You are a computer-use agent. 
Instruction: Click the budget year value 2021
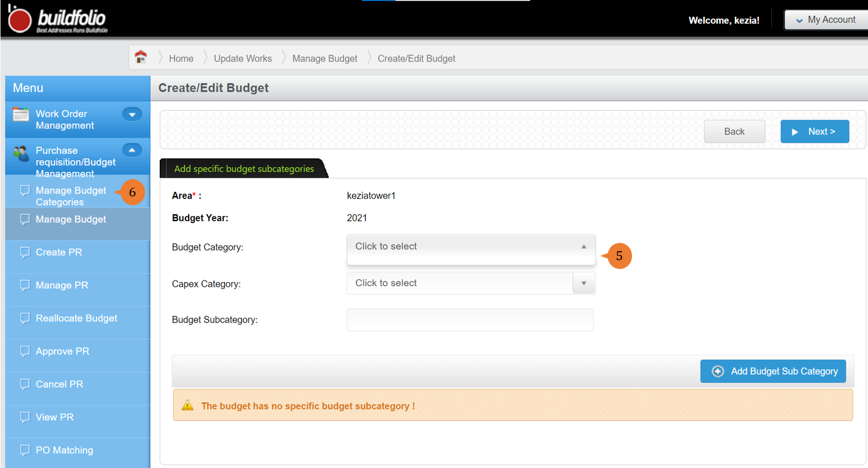click(357, 218)
